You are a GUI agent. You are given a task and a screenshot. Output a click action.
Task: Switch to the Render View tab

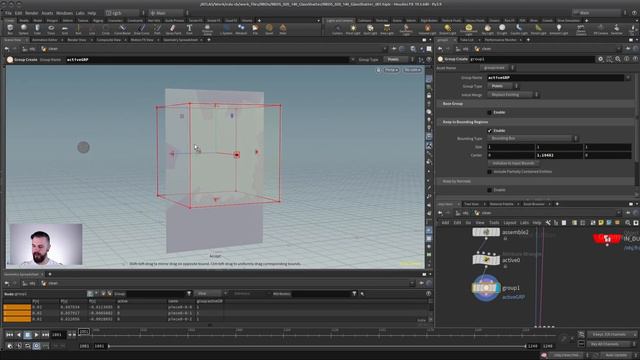pos(77,40)
